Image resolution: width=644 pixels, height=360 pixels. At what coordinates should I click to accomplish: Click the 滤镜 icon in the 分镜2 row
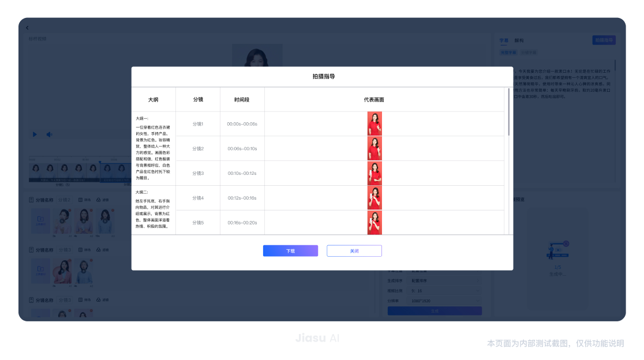coord(99,200)
